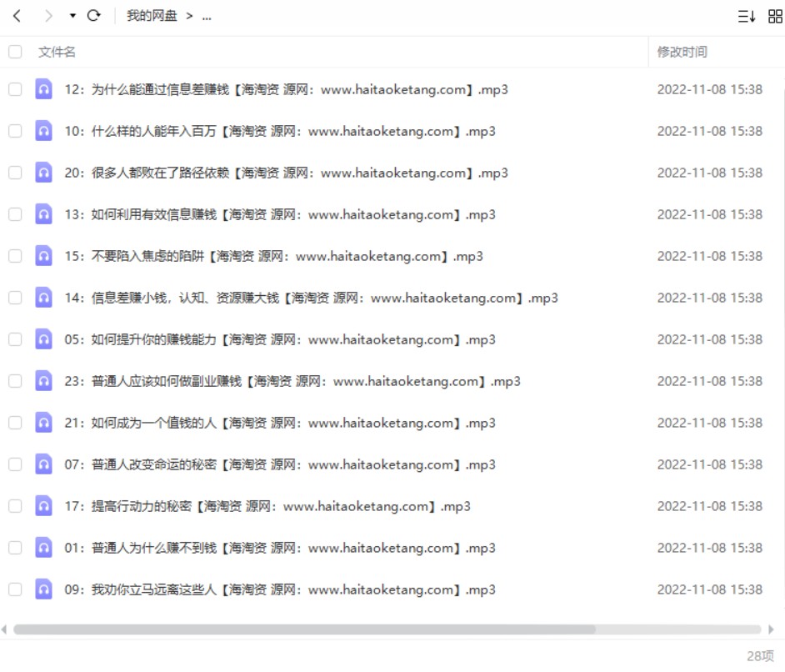Select file name 23：普通人应该如何做副业赚钱
The width and height of the screenshot is (785, 672).
click(x=292, y=381)
